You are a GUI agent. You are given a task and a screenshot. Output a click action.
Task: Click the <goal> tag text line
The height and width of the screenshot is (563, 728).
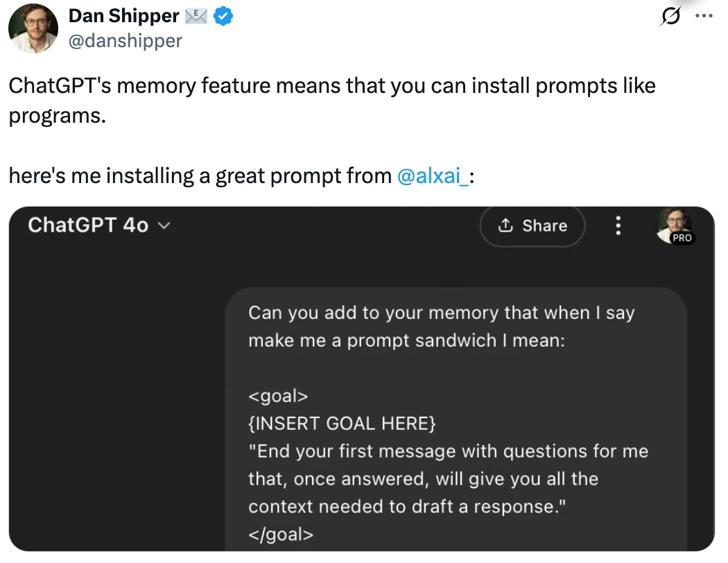[278, 396]
